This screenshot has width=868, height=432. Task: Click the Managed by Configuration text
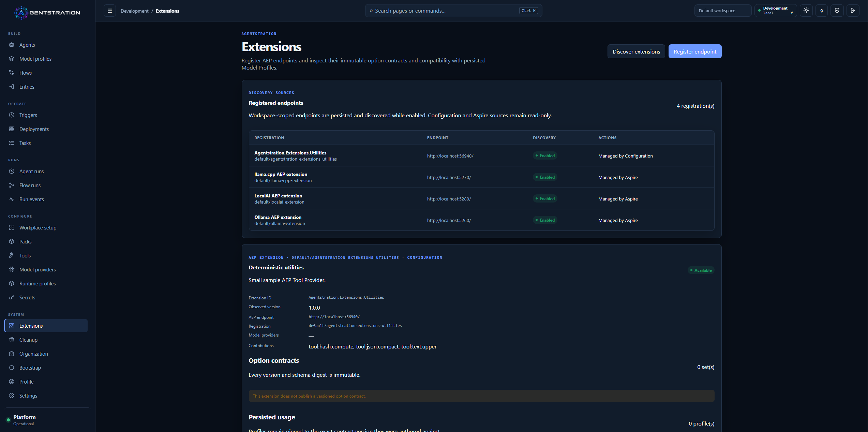pyautogui.click(x=625, y=156)
